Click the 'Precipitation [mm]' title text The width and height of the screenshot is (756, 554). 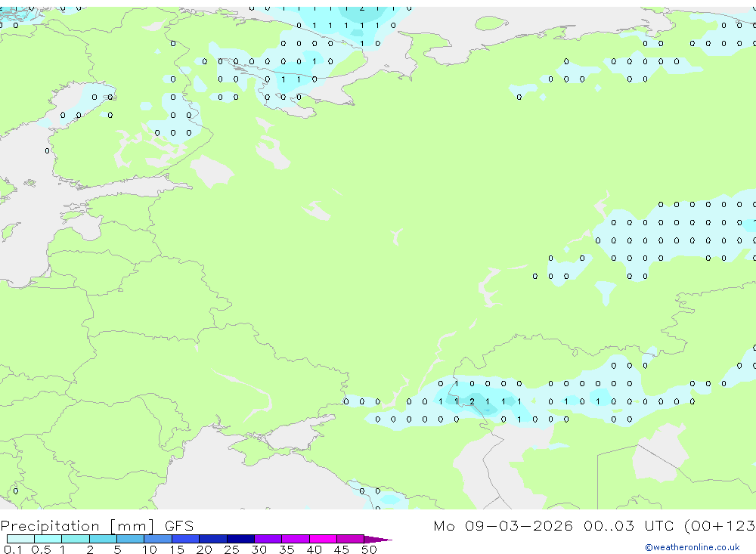click(x=77, y=526)
